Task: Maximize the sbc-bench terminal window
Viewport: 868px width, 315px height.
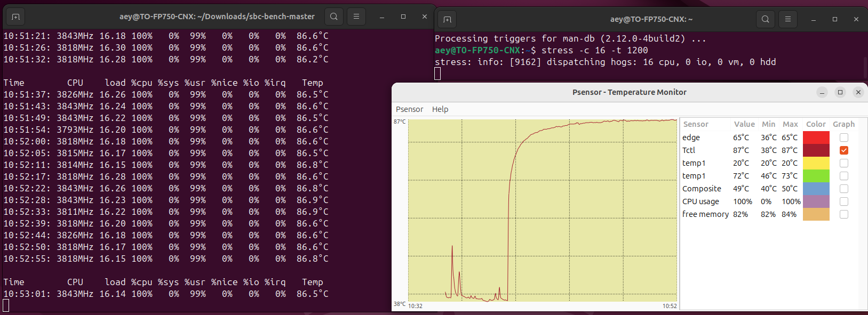Action: click(403, 17)
